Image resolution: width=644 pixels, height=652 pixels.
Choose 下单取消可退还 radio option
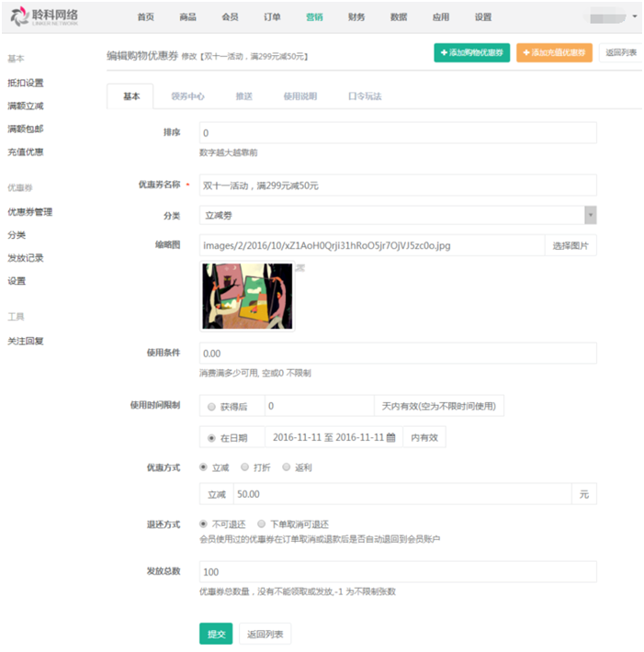pos(263,524)
